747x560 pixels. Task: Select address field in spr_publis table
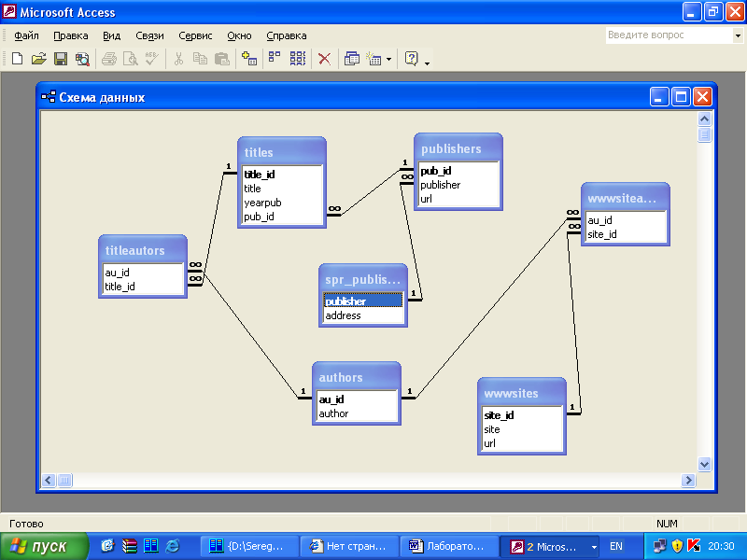click(363, 315)
